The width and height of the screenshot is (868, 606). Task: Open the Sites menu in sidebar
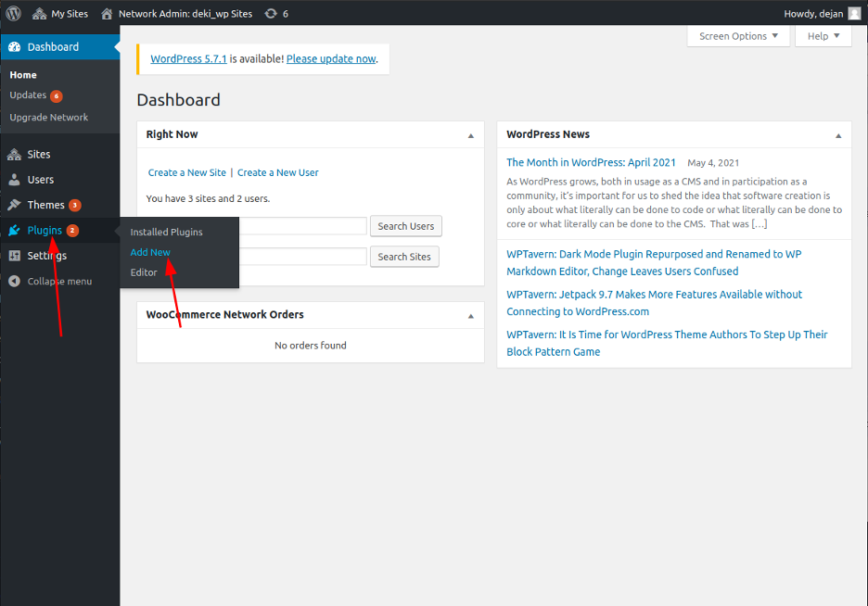point(39,155)
